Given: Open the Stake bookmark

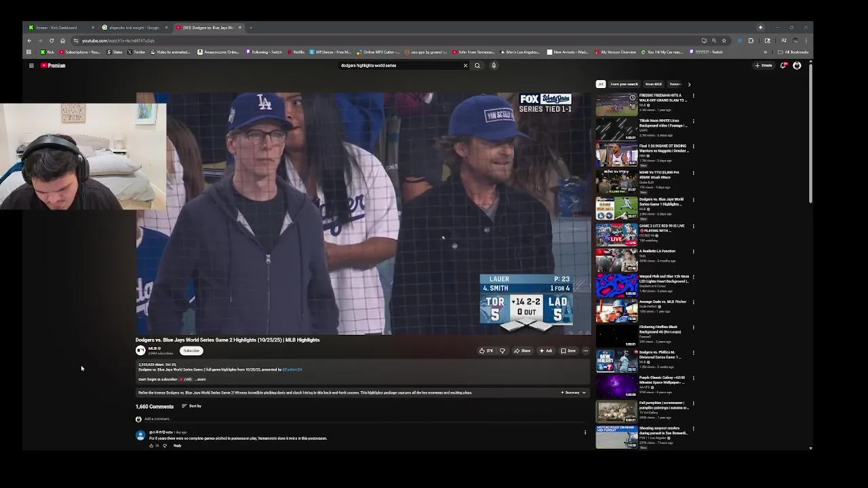Looking at the screenshot, I should (115, 52).
